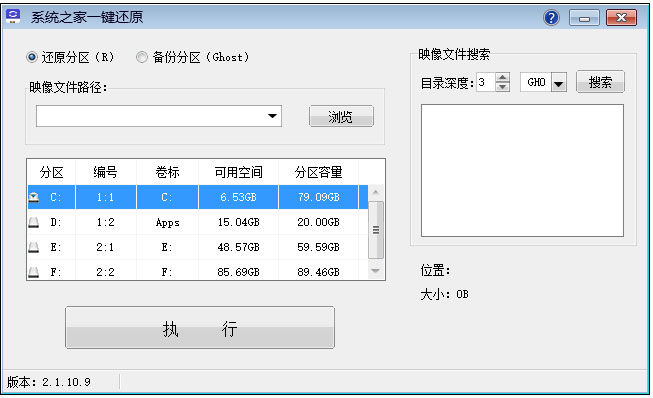Click the image search results list box
This screenshot has width=653, height=398.
point(522,170)
